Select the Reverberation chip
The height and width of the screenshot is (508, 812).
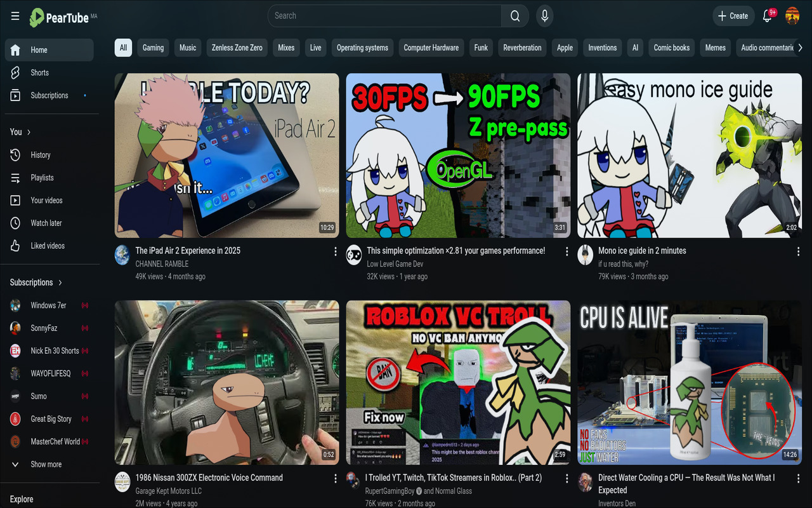(522, 48)
